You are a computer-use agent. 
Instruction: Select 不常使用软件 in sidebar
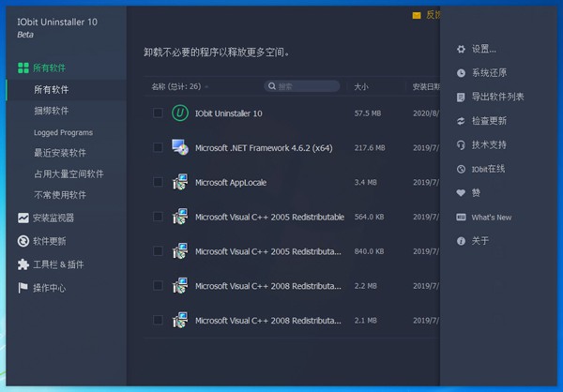60,195
